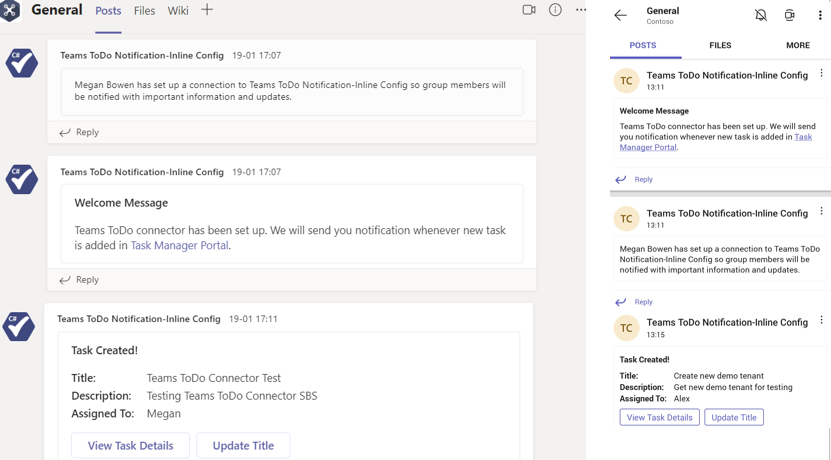Open channel info panel icon
Viewport: 831px width, 460px height.
[555, 10]
